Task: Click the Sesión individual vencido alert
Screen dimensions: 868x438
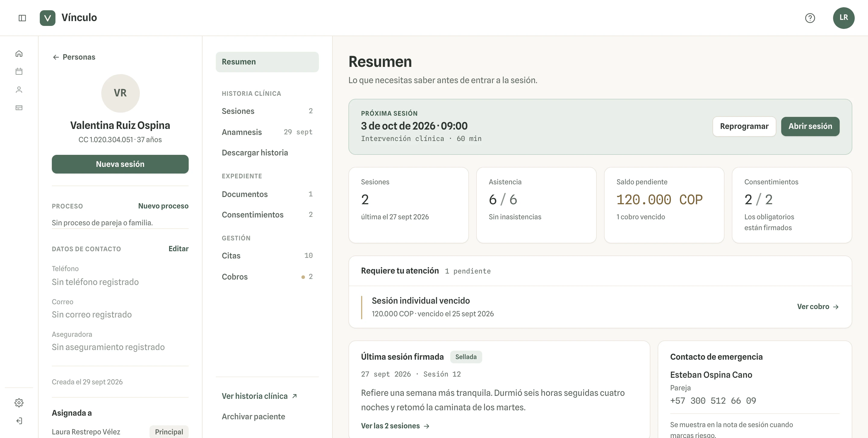Action: coord(600,307)
